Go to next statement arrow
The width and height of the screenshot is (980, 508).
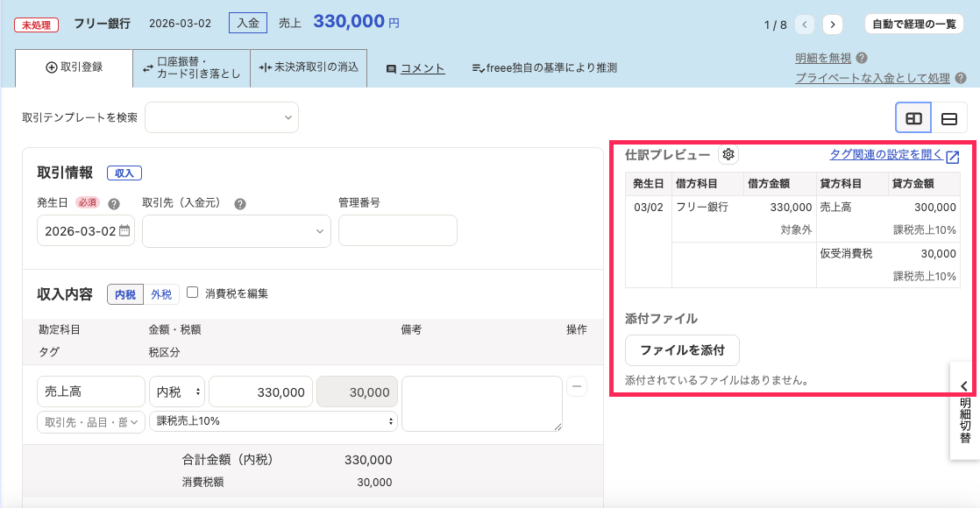tap(832, 25)
